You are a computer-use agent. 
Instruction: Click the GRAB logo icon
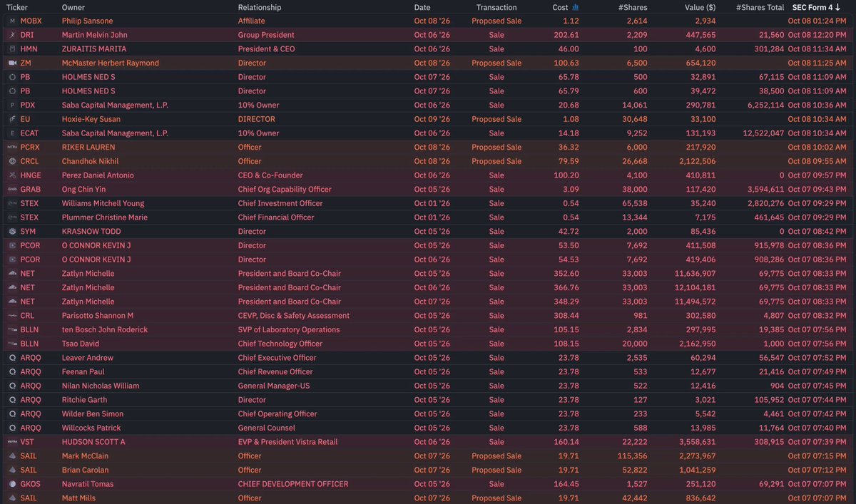tap(12, 190)
